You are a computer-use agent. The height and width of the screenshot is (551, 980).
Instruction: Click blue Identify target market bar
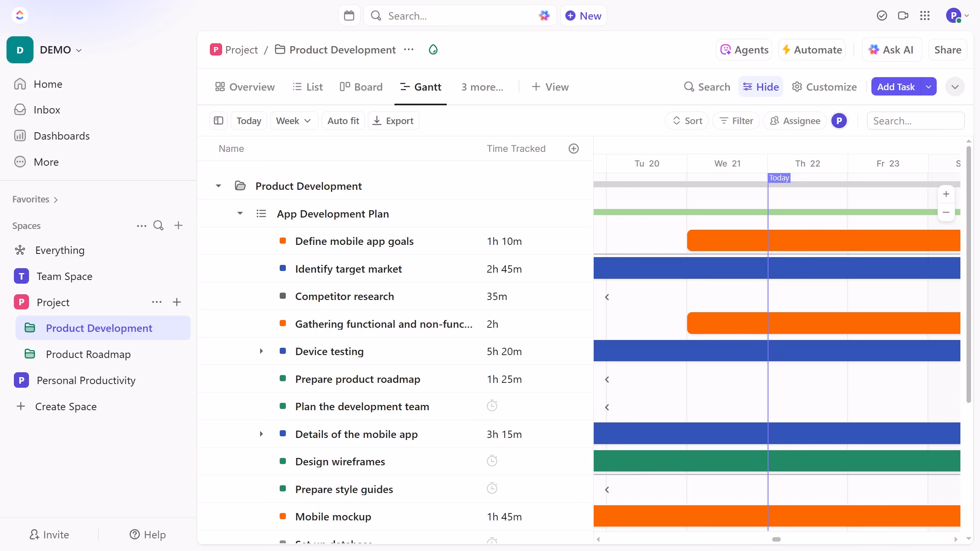[x=777, y=268]
